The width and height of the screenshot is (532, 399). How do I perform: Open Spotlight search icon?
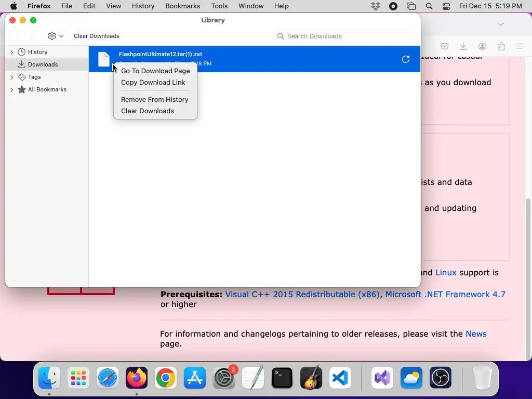(x=429, y=6)
